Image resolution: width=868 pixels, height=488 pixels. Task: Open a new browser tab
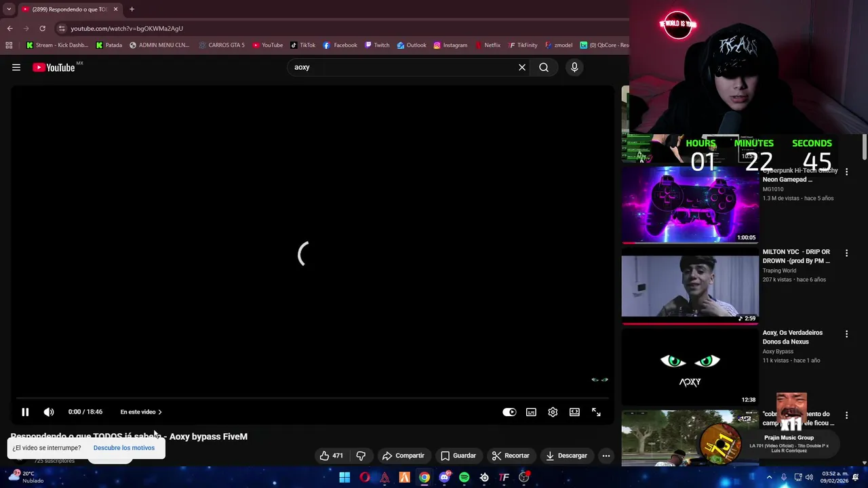tap(132, 9)
